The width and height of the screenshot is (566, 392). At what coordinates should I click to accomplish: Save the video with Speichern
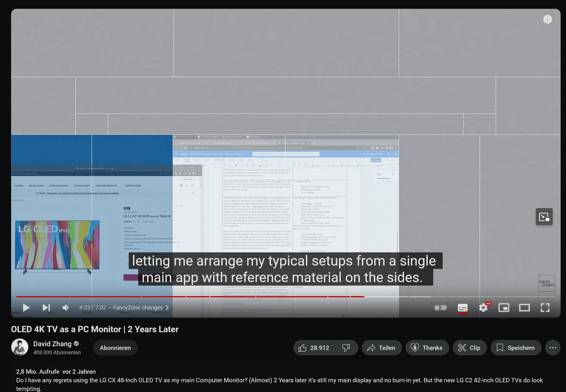click(516, 348)
